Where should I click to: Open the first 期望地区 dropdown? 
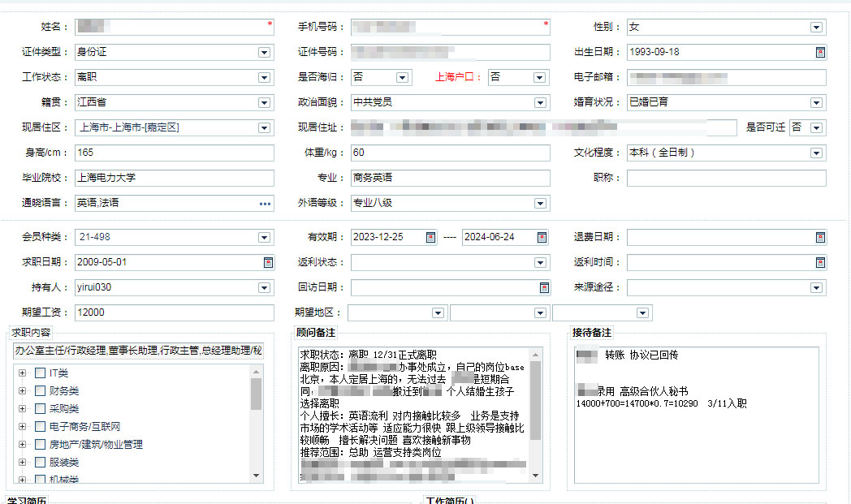[x=438, y=313]
